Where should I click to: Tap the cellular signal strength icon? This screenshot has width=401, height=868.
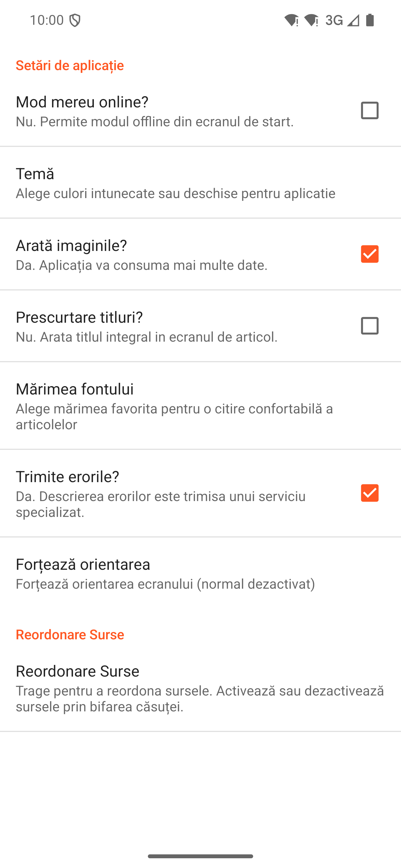tap(353, 21)
